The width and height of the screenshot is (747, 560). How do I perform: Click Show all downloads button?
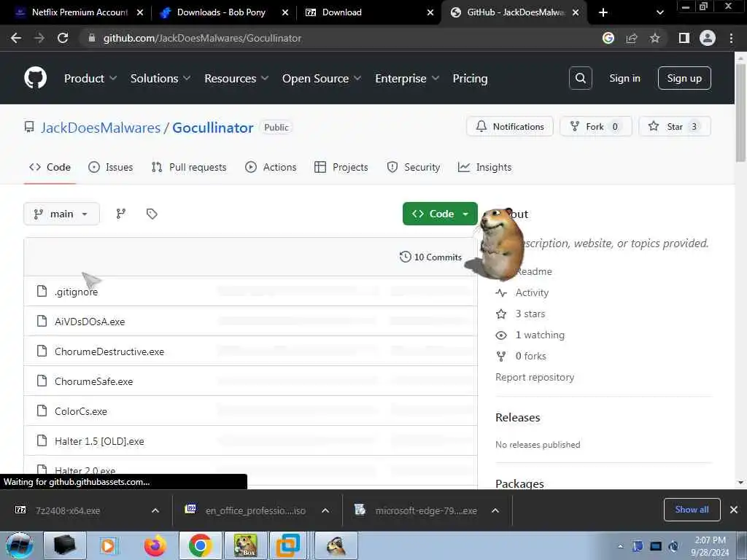(x=692, y=510)
